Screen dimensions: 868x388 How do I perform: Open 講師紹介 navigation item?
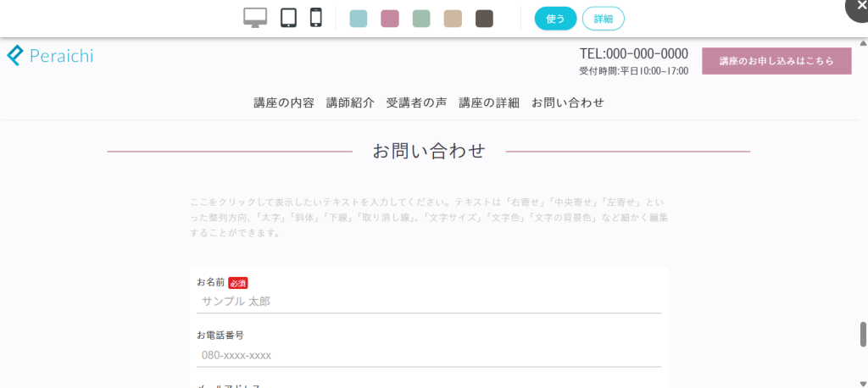pyautogui.click(x=350, y=103)
